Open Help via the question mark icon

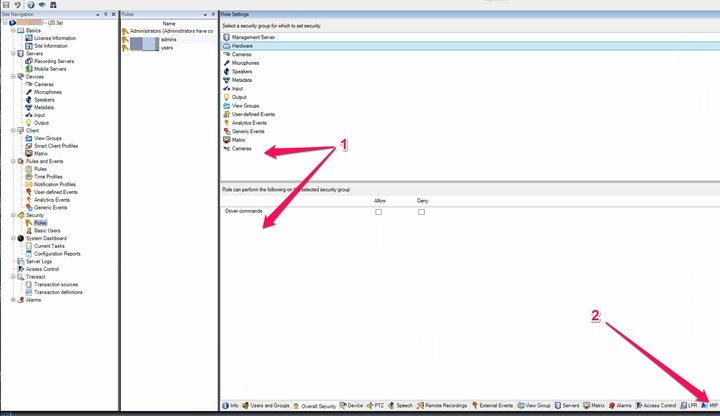(31, 5)
